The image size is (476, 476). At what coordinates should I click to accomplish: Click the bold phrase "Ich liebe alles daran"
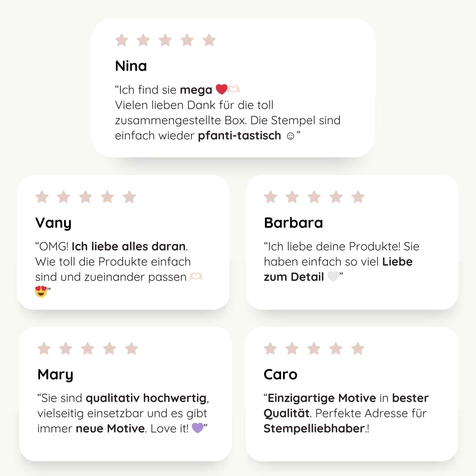[x=129, y=246]
